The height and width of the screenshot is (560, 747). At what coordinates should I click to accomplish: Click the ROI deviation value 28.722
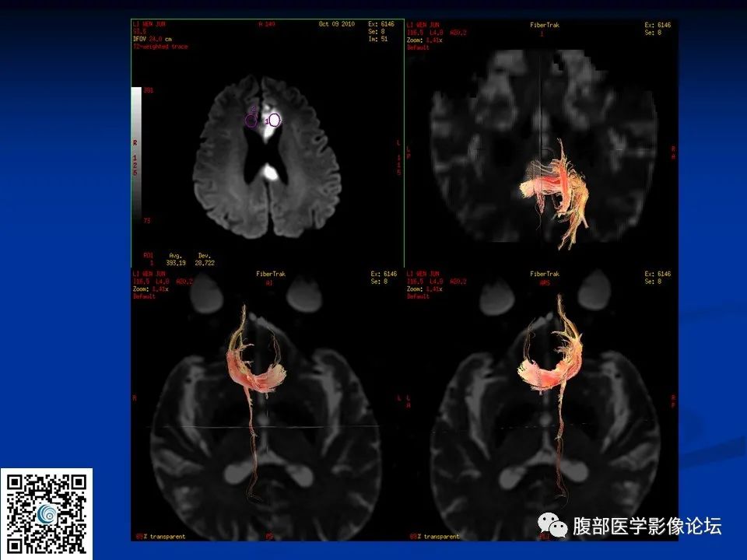pyautogui.click(x=205, y=263)
